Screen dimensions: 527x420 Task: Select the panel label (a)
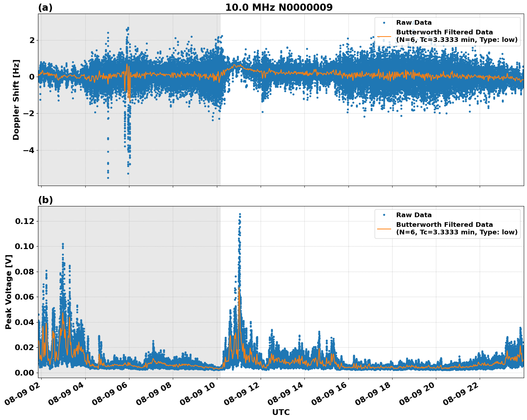(x=46, y=6)
